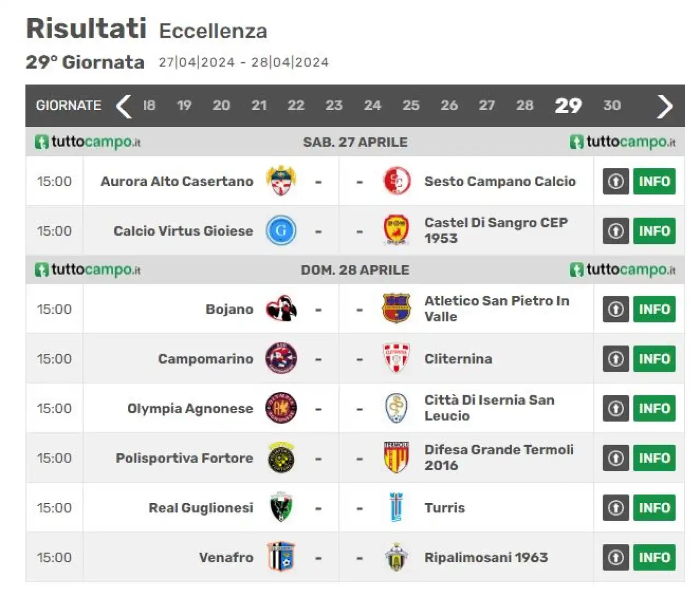Click the Venafro striped team crest
The height and width of the screenshot is (597, 700).
[281, 557]
